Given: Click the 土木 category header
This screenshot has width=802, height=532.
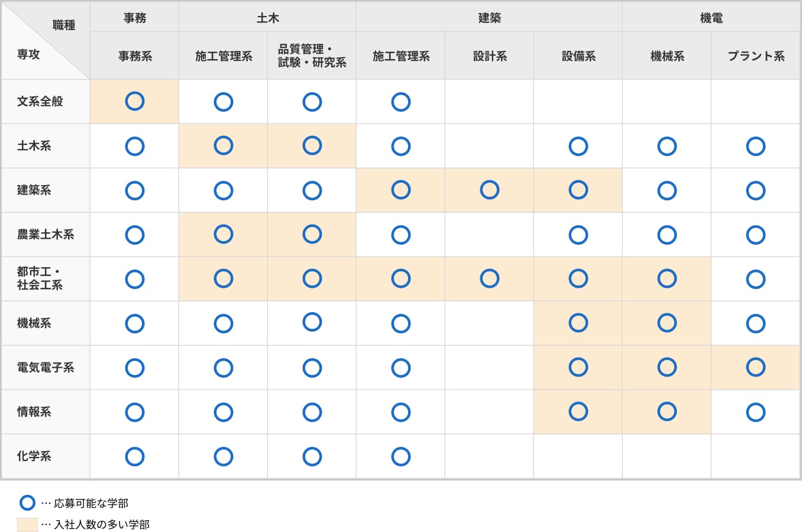Looking at the screenshot, I should coord(267,18).
